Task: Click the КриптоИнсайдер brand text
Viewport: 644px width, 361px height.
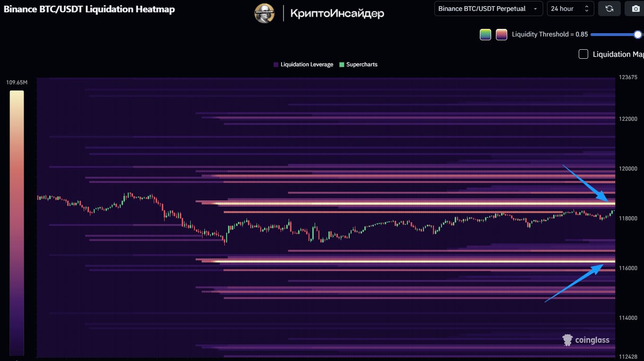Action: 337,14
